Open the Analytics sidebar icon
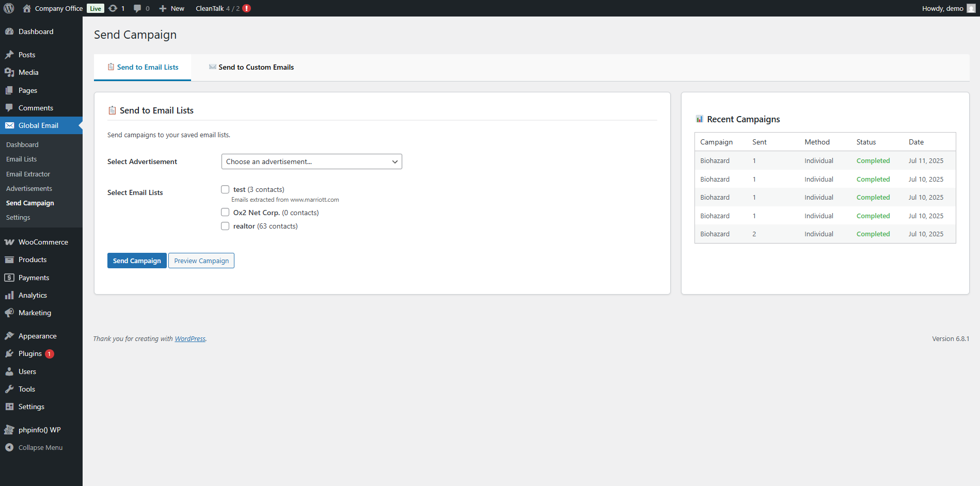The width and height of the screenshot is (980, 486). 9,295
